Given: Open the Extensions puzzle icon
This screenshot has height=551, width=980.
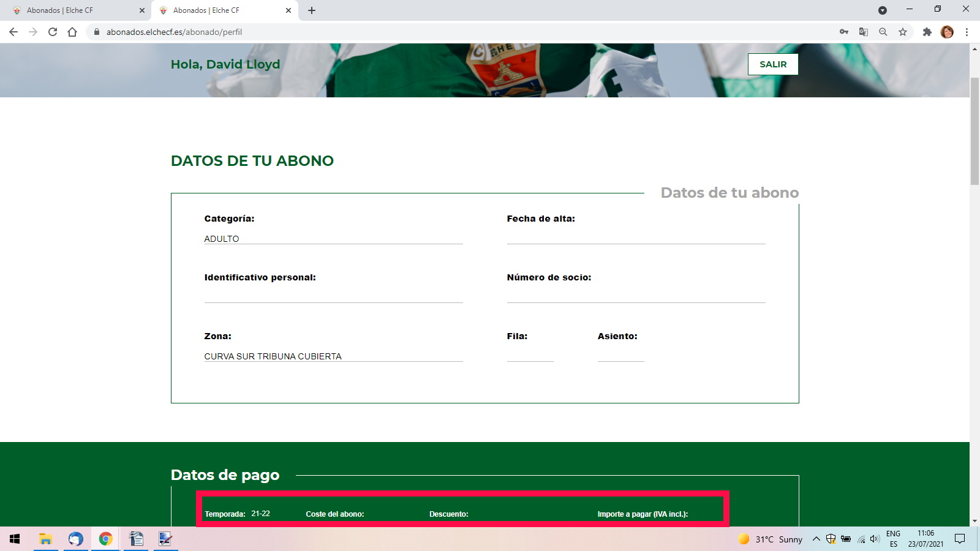Looking at the screenshot, I should point(927,31).
